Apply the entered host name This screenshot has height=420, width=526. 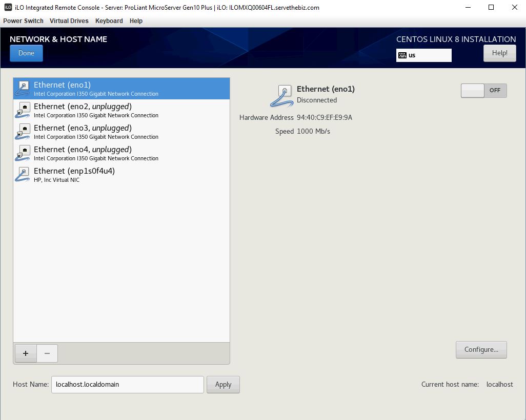223,385
